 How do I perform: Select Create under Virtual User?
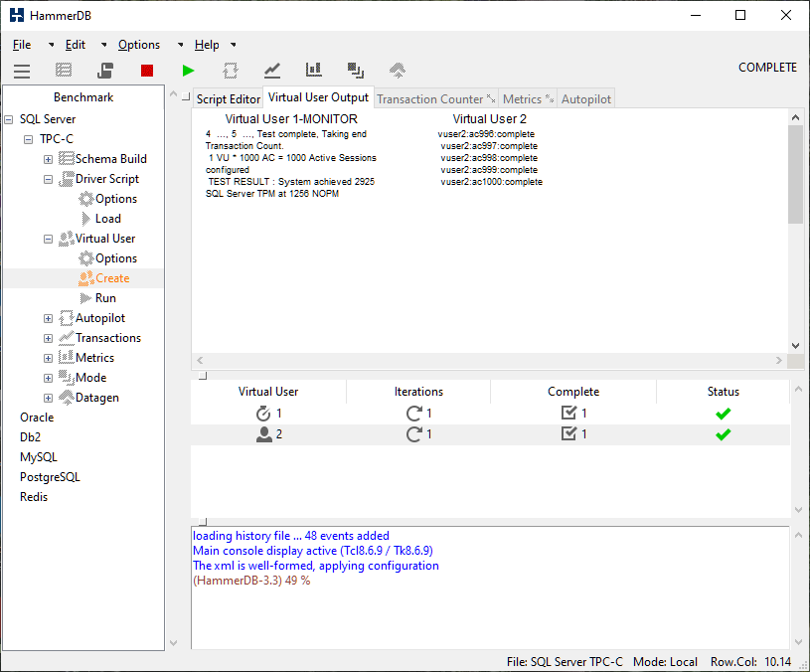103,278
